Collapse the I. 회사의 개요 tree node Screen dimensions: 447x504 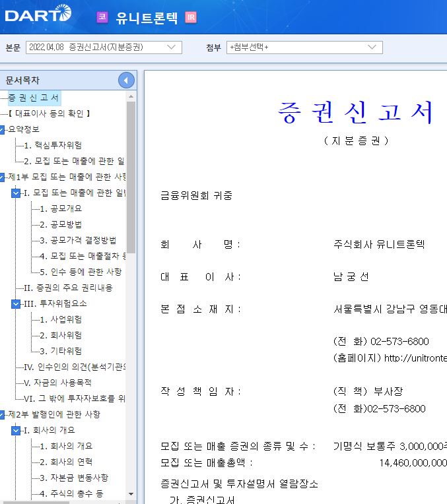[16, 430]
